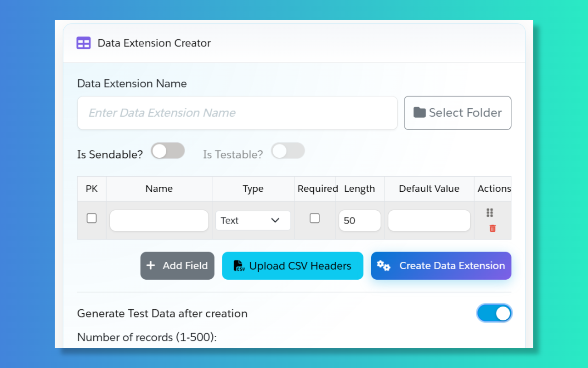The image size is (588, 368).
Task: Click the field Name text input
Action: [159, 220]
